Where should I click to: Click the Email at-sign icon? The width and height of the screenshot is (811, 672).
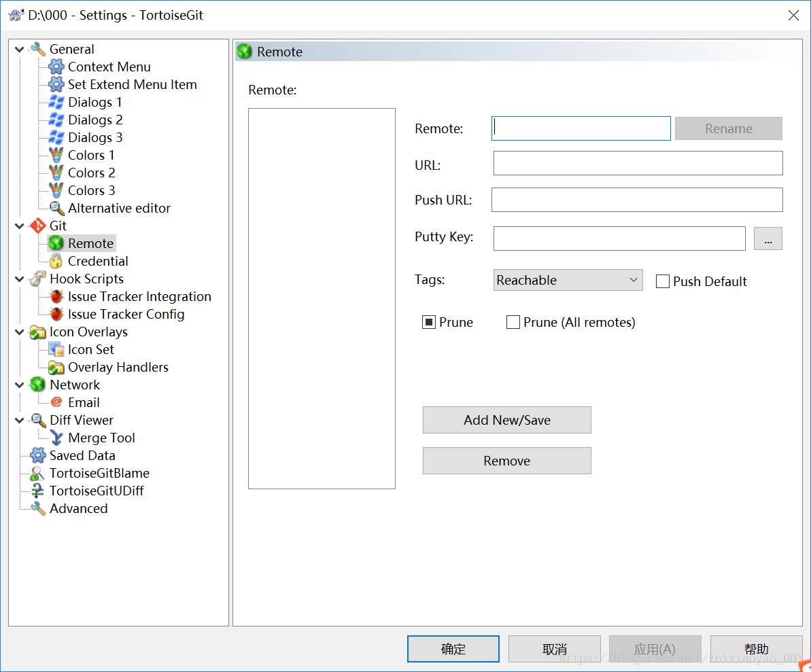click(x=56, y=402)
